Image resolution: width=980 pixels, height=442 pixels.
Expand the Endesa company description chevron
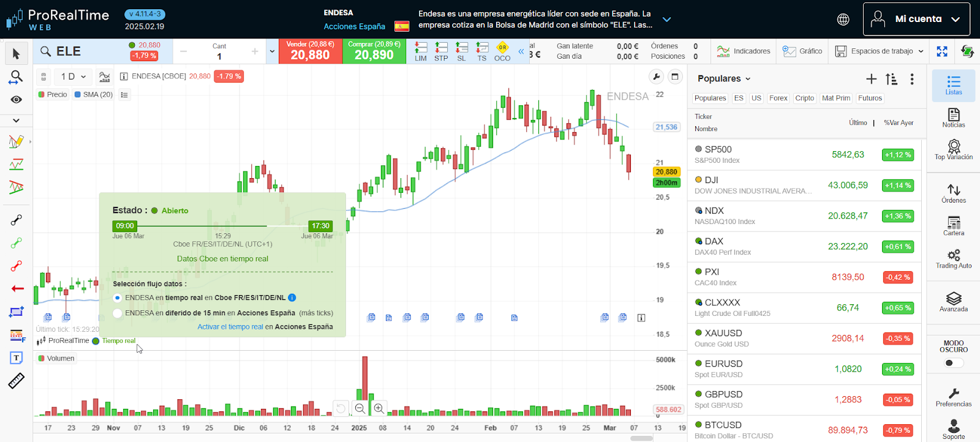tap(667, 20)
